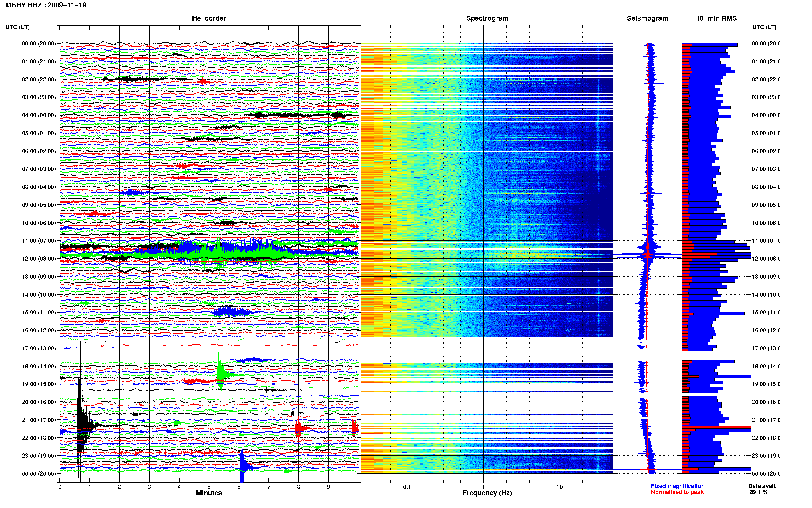Click tick 4 on the Minutes axis
The image size is (812, 508).
pos(179,487)
